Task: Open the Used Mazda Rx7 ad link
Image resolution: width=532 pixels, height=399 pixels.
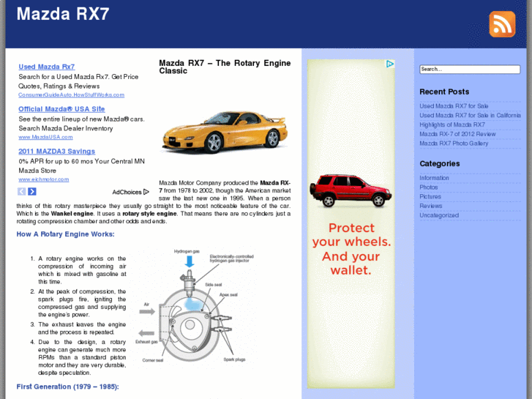Action: pos(47,67)
